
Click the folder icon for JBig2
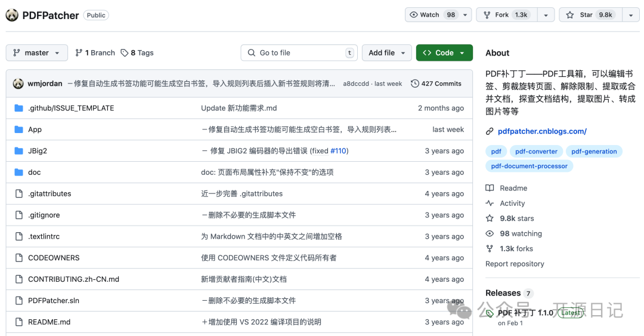(18, 151)
